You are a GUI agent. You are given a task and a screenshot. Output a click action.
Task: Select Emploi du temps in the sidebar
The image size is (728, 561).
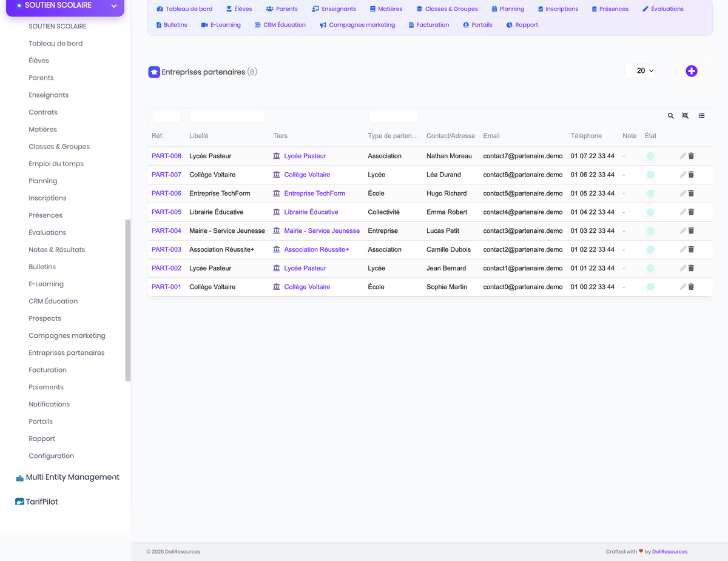(56, 164)
